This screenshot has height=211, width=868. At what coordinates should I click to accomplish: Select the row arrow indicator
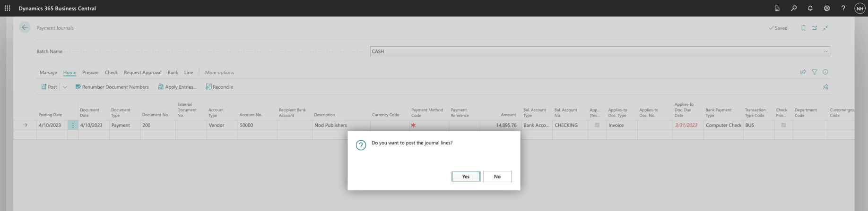point(25,125)
